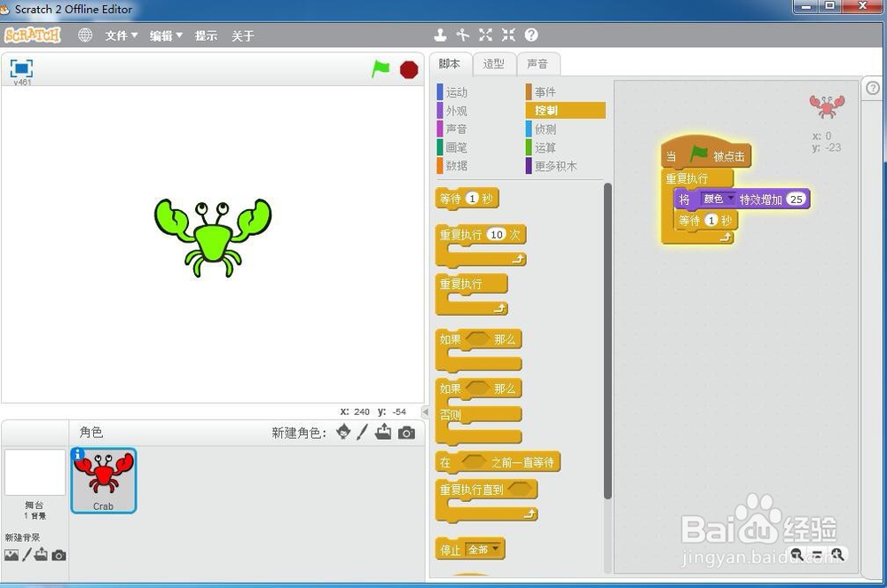This screenshot has width=887, height=588.
Task: Click the 重复执行 forever block in script
Action: click(x=687, y=178)
